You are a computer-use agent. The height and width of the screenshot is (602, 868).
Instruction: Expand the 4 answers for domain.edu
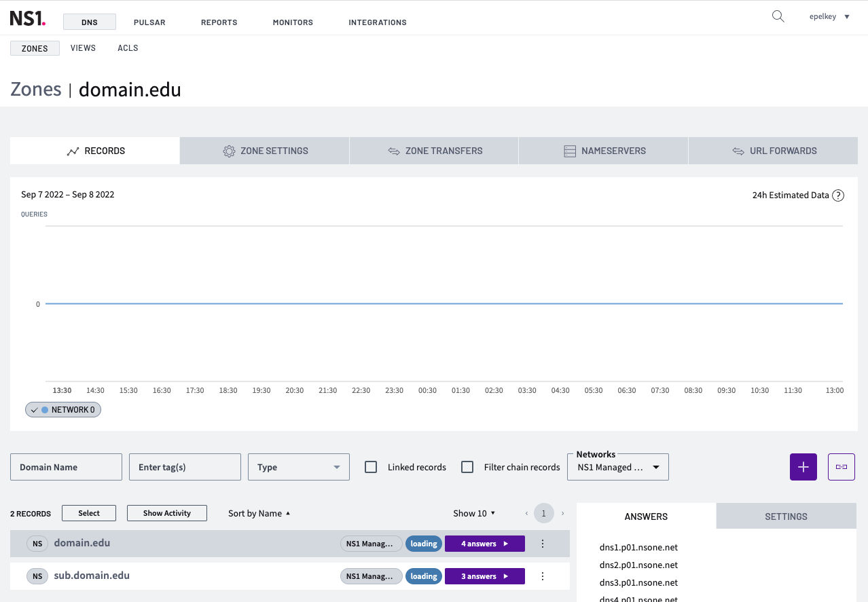(x=485, y=544)
